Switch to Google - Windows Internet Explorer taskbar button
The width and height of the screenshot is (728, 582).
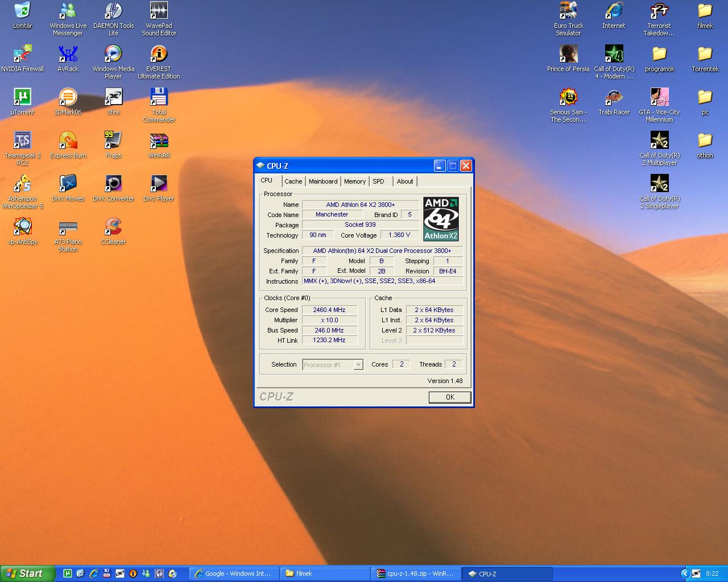(234, 573)
